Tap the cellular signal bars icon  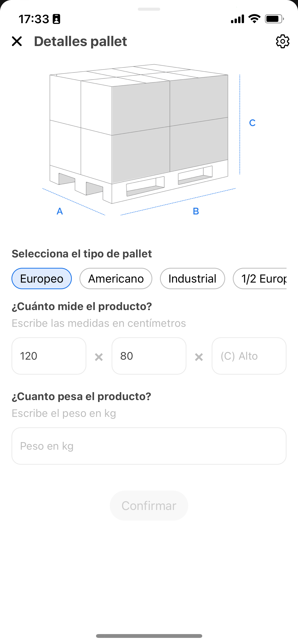coord(237,19)
